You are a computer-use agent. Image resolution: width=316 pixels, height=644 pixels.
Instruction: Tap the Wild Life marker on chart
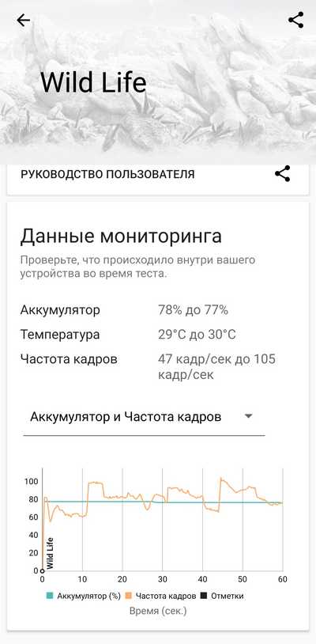tap(50, 553)
